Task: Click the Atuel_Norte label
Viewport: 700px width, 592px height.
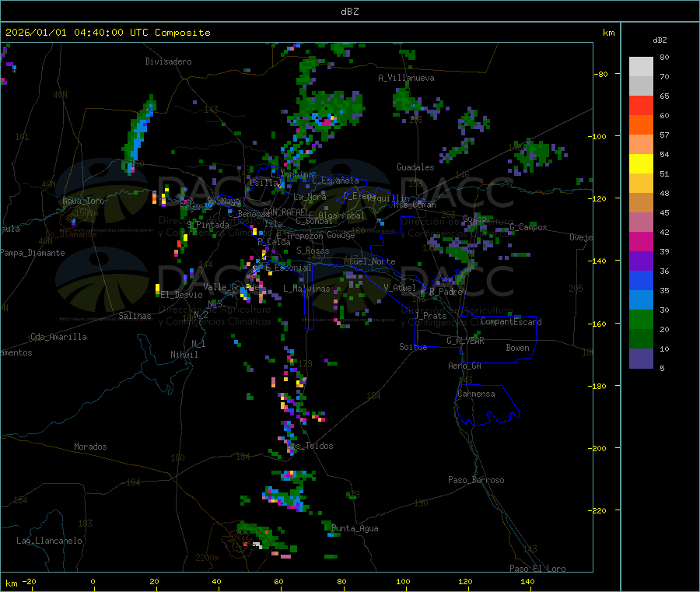Action: 369,261
